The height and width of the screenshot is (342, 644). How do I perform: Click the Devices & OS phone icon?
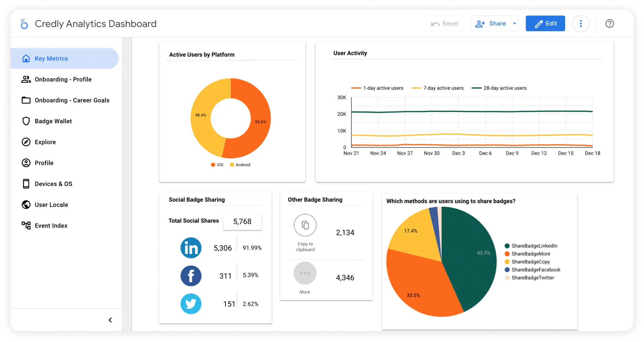point(26,184)
